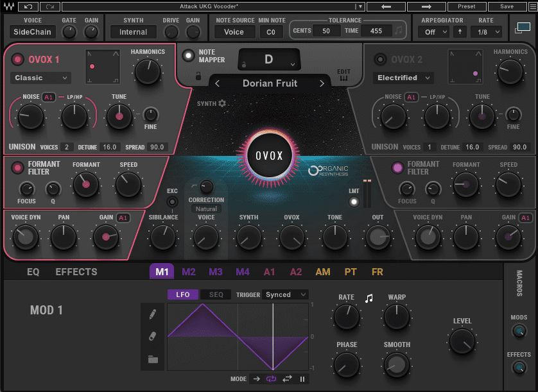This screenshot has width=538, height=392.
Task: Click the OVOX 1 Unison Voices field
Action: (67, 147)
